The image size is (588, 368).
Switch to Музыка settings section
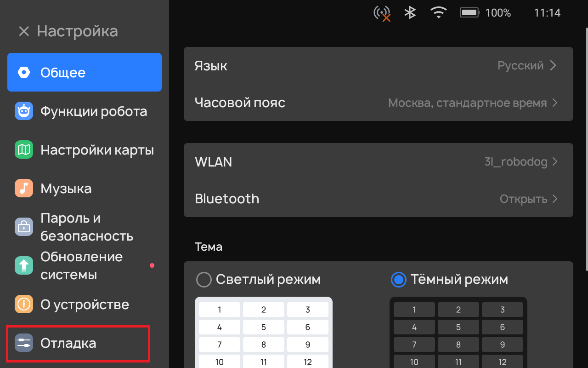(66, 189)
